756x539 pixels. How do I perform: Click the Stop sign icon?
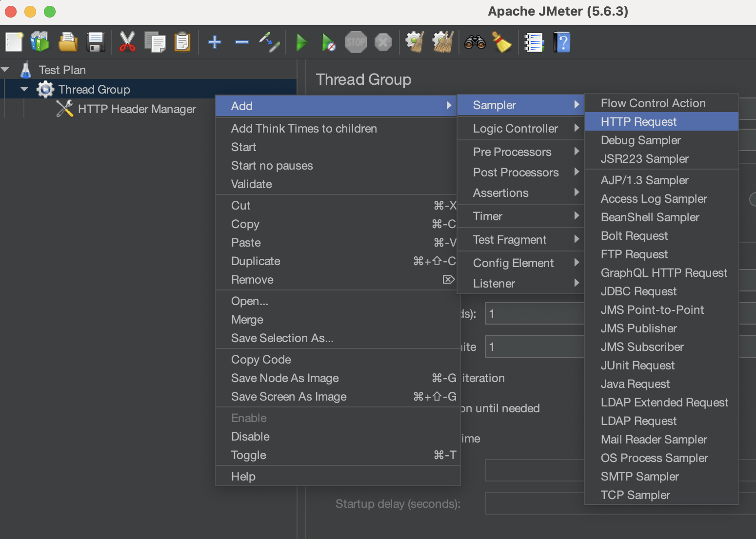(x=356, y=42)
